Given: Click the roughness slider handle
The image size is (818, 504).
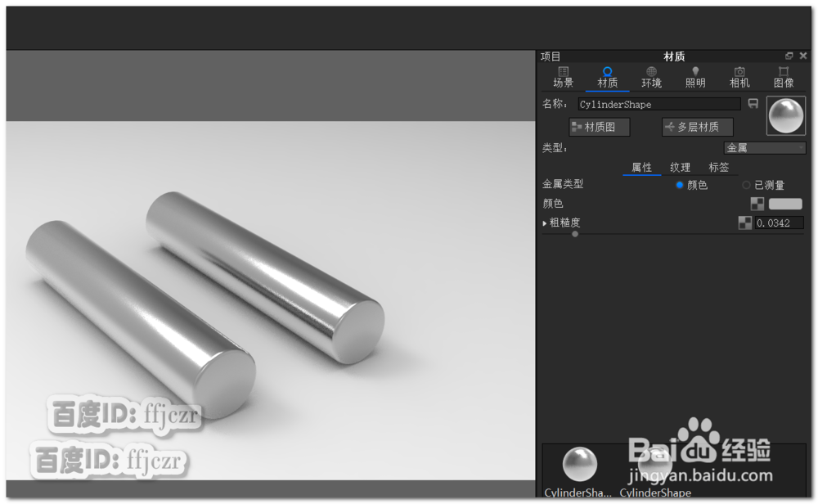Looking at the screenshot, I should point(575,234).
